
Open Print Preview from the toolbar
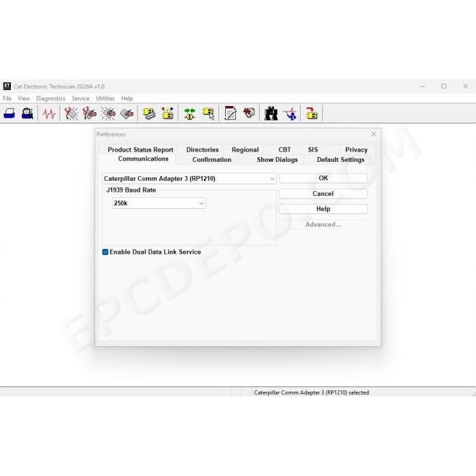coord(27,114)
